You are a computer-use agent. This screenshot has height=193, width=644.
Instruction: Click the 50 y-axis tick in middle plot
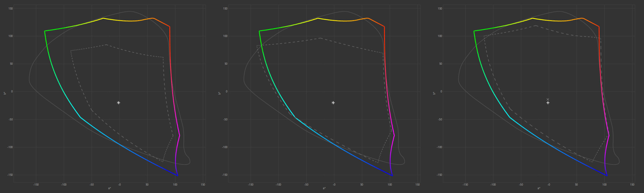pyautogui.click(x=226, y=64)
